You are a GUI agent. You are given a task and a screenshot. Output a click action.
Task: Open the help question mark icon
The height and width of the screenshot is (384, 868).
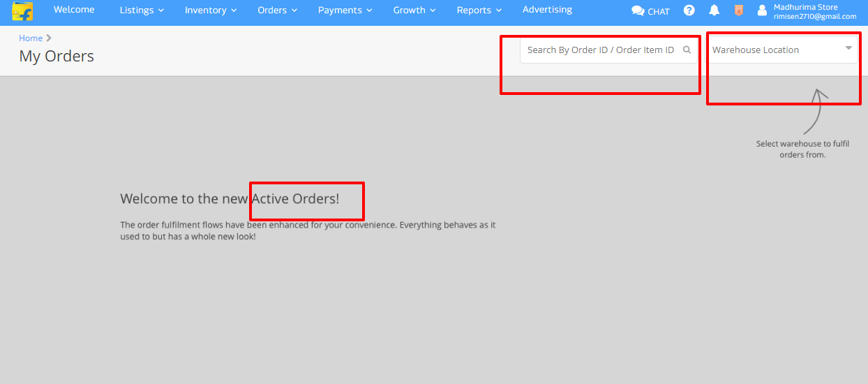tap(689, 10)
